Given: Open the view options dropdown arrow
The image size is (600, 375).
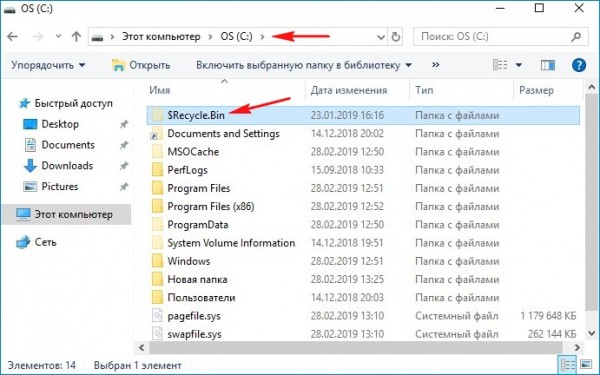Looking at the screenshot, I should pyautogui.click(x=519, y=65).
